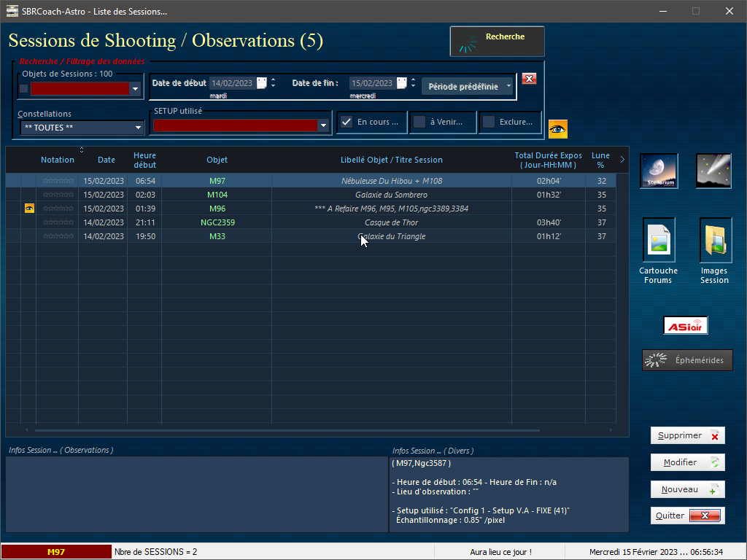Click the Galaxie du Sombrero title
Viewport: 747px width, 560px height.
click(x=391, y=195)
